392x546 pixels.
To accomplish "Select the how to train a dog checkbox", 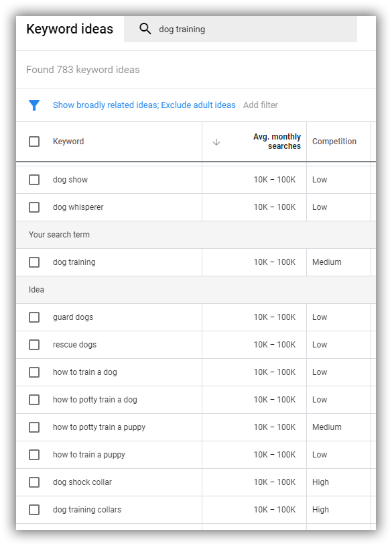I will coord(34,372).
